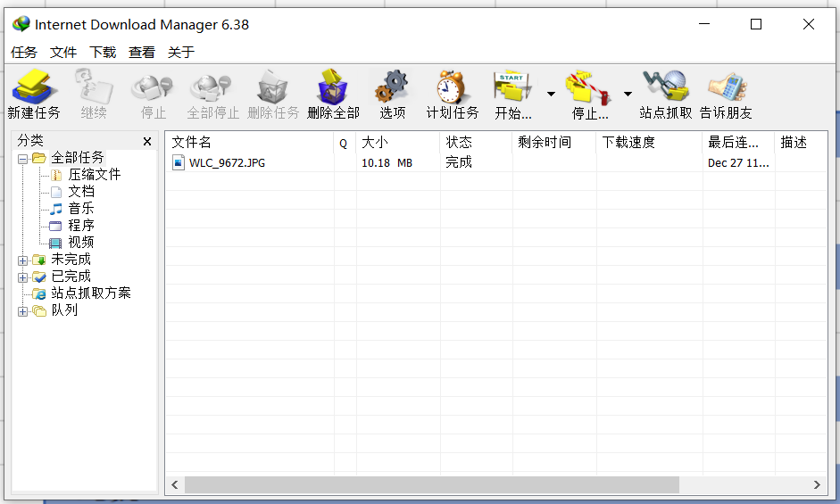Sort by 下载速度 column header

649,142
